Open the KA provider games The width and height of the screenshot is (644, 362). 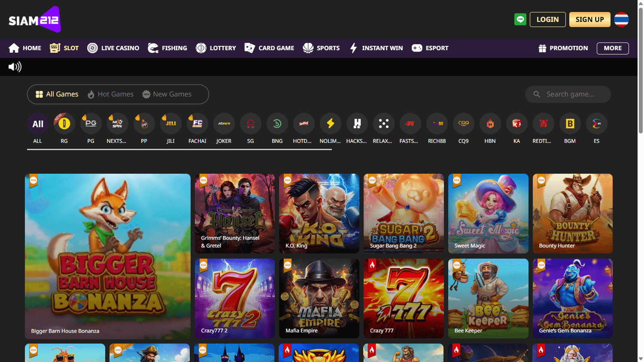coord(516,123)
